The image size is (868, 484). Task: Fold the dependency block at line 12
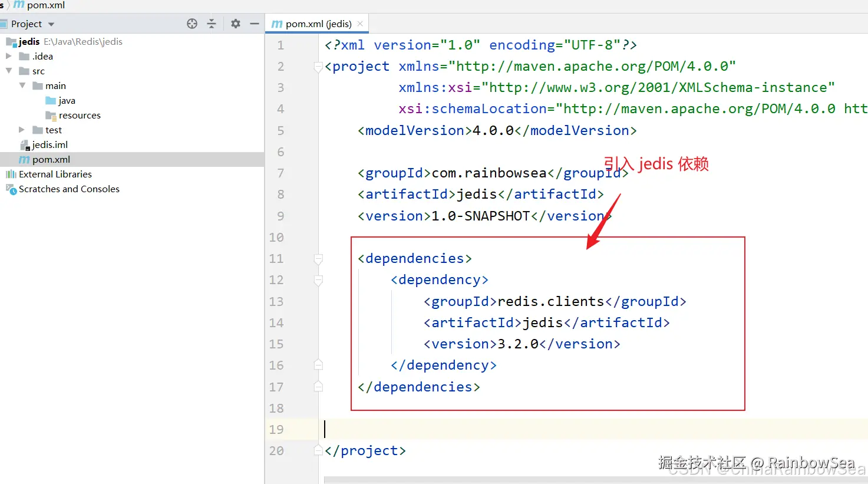pyautogui.click(x=318, y=280)
